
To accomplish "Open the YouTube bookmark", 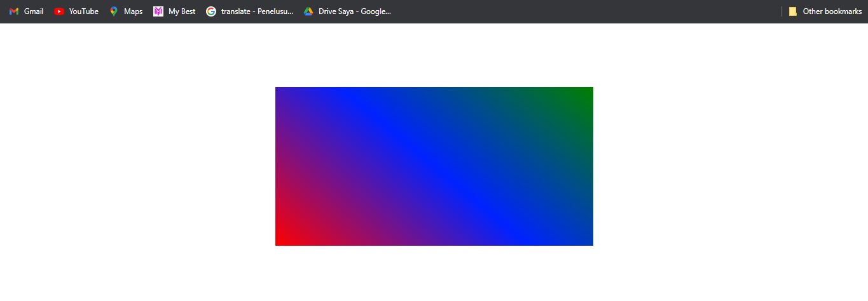I will tap(76, 11).
